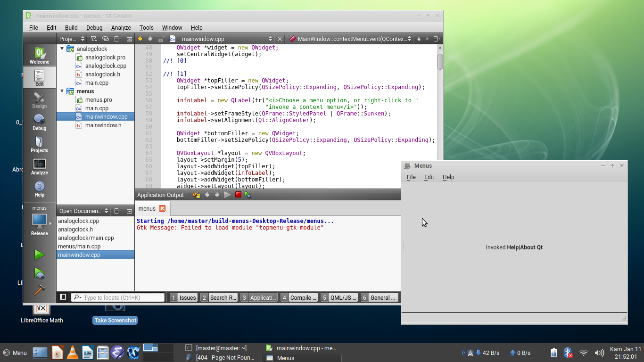This screenshot has height=362, width=644.
Task: Stop the running application via red square icon
Action: (238, 195)
